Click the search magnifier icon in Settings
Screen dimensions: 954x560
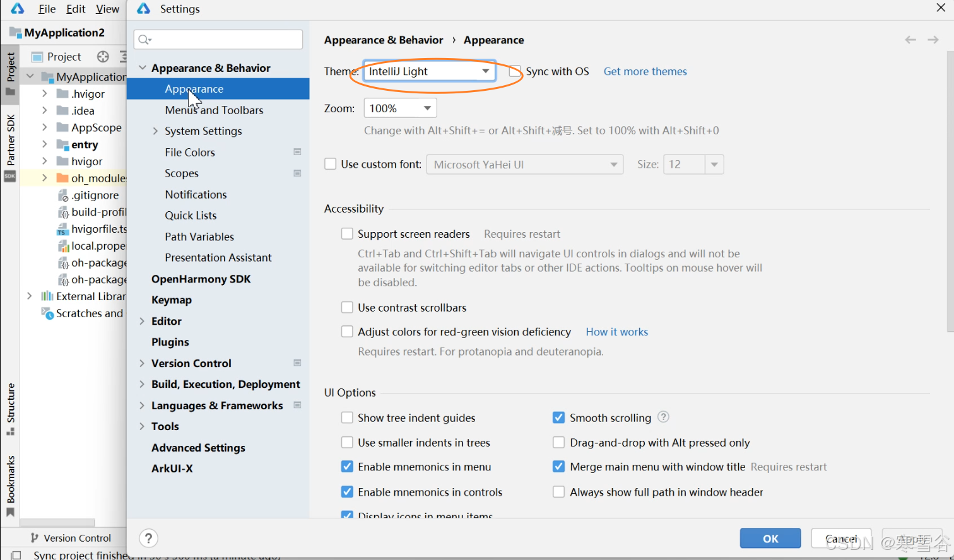coord(144,40)
